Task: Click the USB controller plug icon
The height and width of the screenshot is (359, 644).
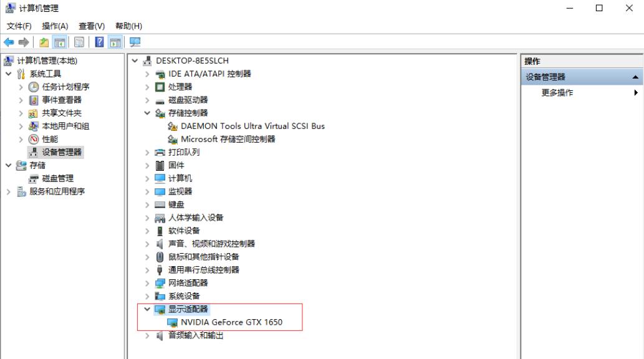Action: click(160, 270)
